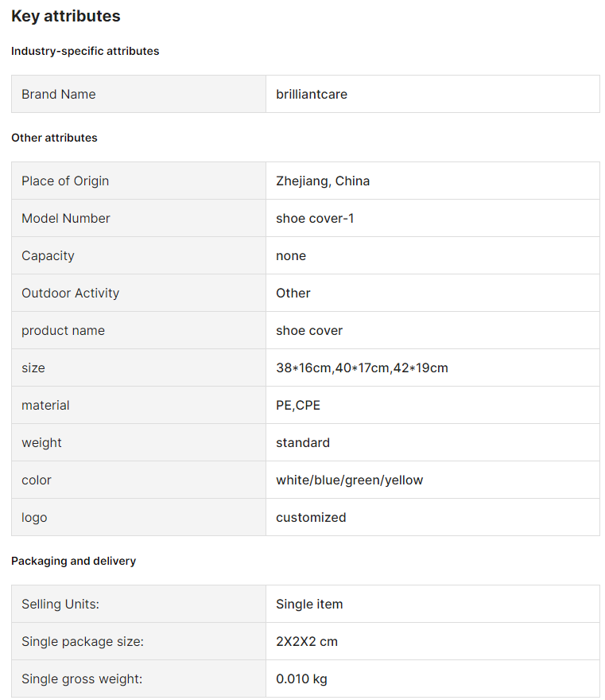
Task: Click the white/blue/green/yellow color value
Action: 349,480
